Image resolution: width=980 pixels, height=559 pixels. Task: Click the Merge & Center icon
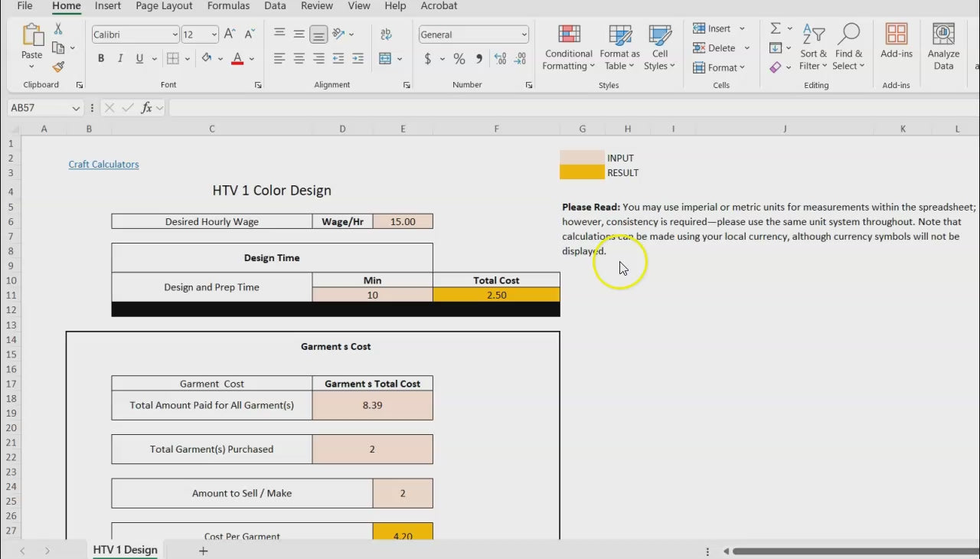pos(385,59)
